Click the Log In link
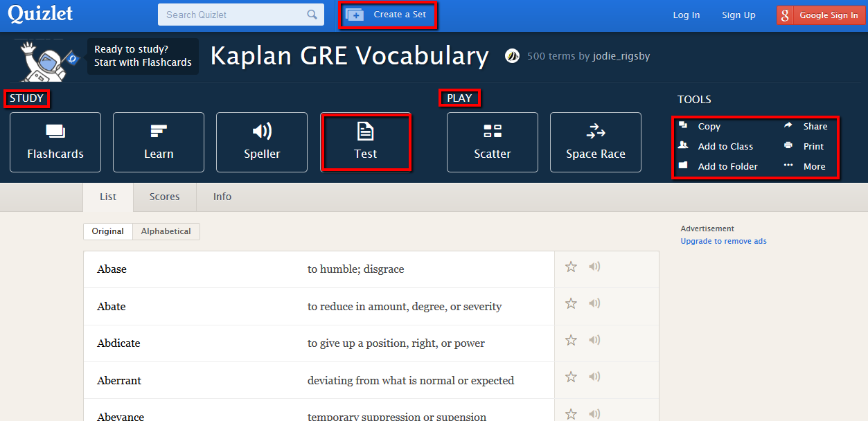Image resolution: width=868 pixels, height=421 pixels. pos(687,15)
